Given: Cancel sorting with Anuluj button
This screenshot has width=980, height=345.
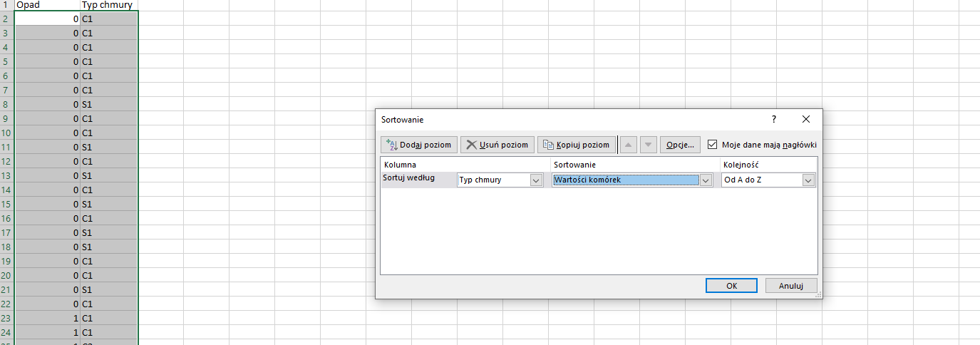Looking at the screenshot, I should (791, 285).
